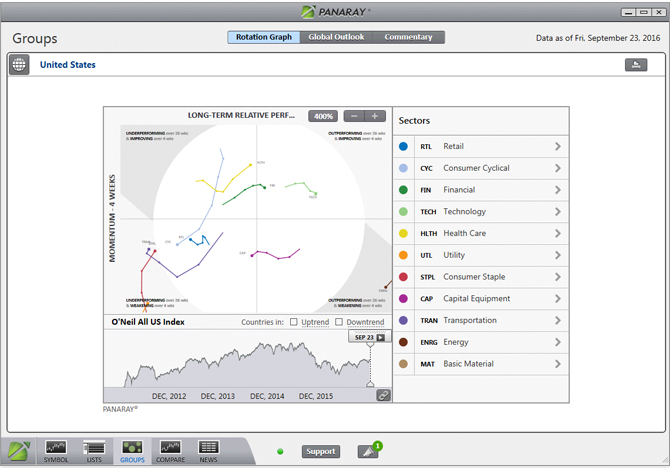670x468 pixels.
Task: Click the light blue Consumer Cyclical dot
Action: point(403,168)
